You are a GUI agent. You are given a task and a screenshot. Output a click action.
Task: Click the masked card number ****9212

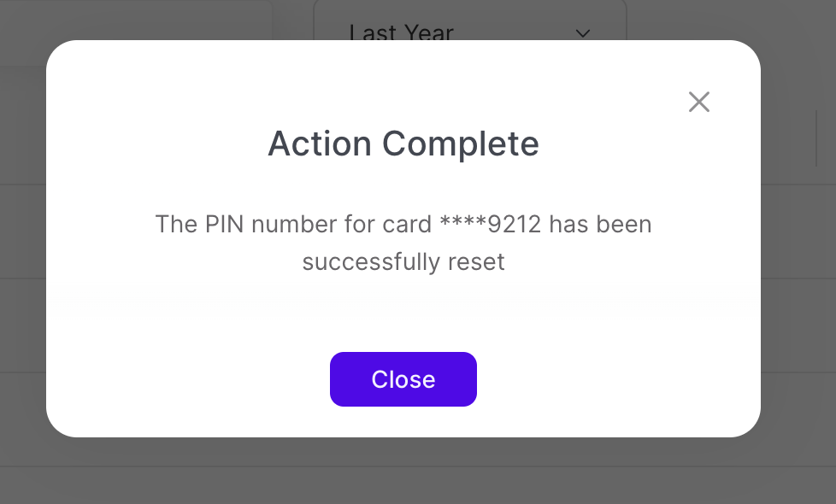pyautogui.click(x=491, y=225)
